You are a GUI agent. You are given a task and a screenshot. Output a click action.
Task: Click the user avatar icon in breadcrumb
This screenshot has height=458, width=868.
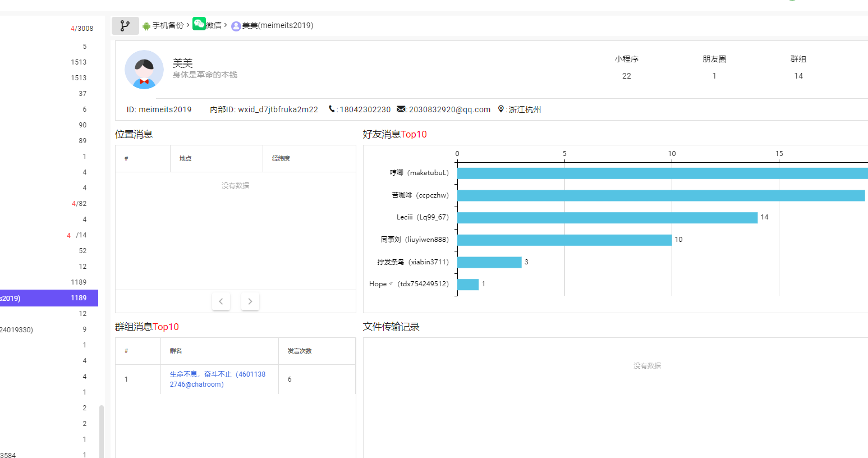[236, 26]
